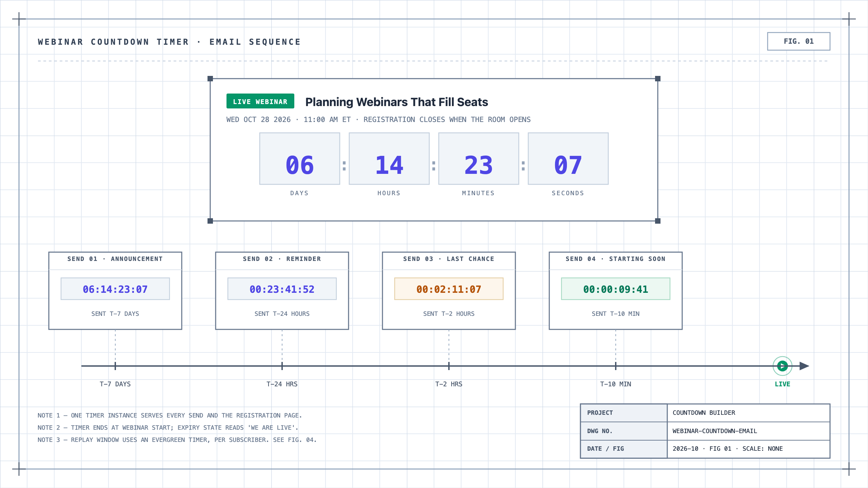Click the 07 seconds countdown tile
Viewport: 868px width, 488px height.
tap(568, 159)
